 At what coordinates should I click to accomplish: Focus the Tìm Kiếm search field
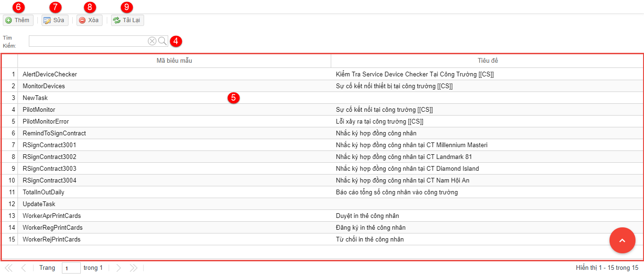click(88, 41)
